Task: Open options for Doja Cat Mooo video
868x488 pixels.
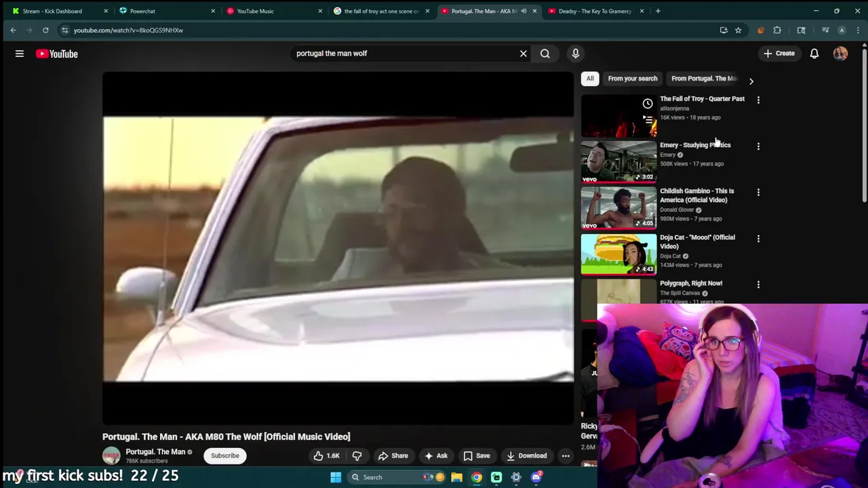Action: pos(758,239)
